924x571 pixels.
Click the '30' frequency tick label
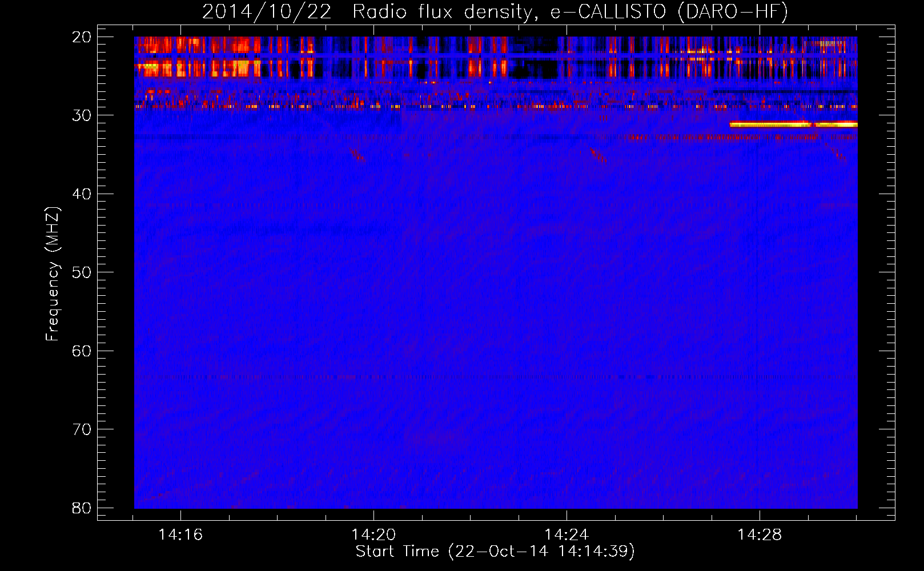tap(82, 115)
